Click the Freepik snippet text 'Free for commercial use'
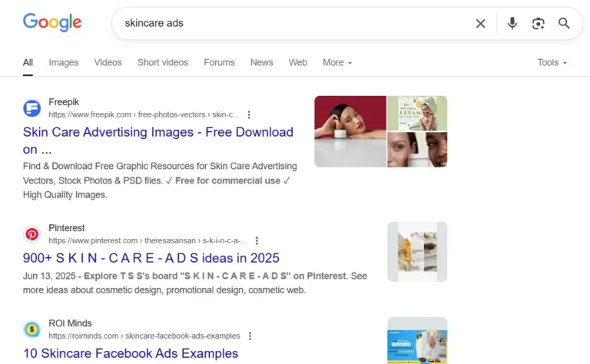This screenshot has height=364, width=590. tap(227, 181)
